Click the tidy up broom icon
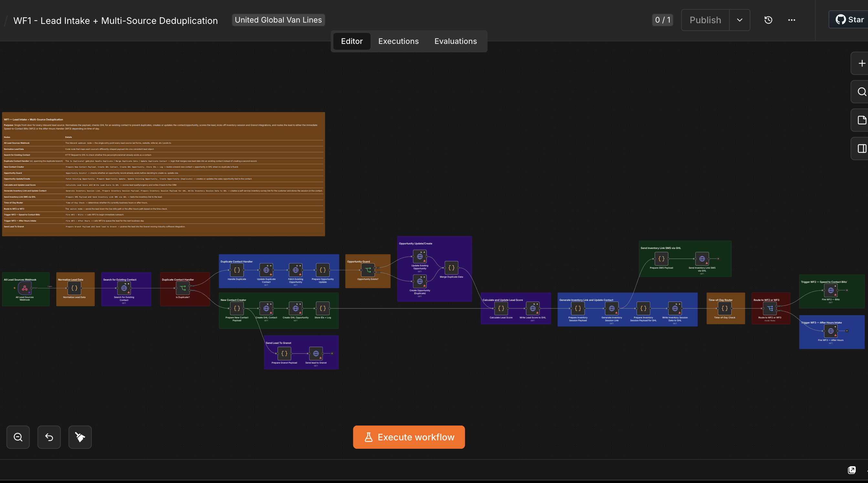Screen dimensions: 868x483 [80, 437]
